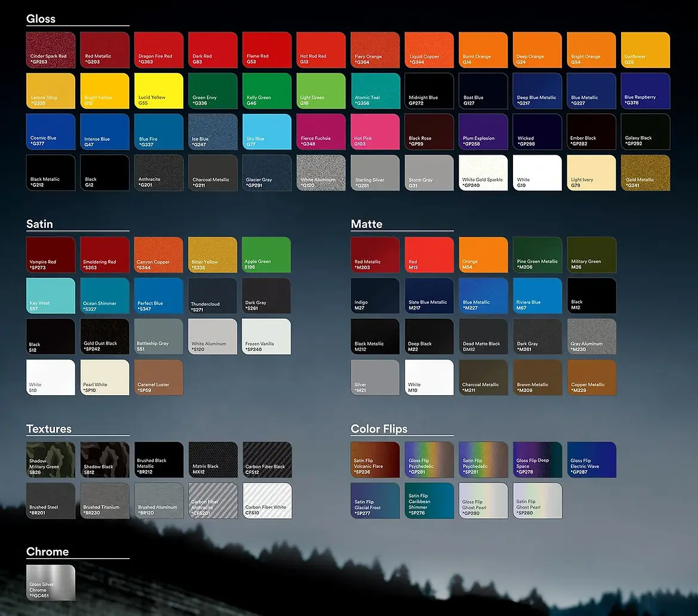Click the Shadow Military Green texture swatch
Viewport: 698px width, 616px height.
tap(50, 460)
